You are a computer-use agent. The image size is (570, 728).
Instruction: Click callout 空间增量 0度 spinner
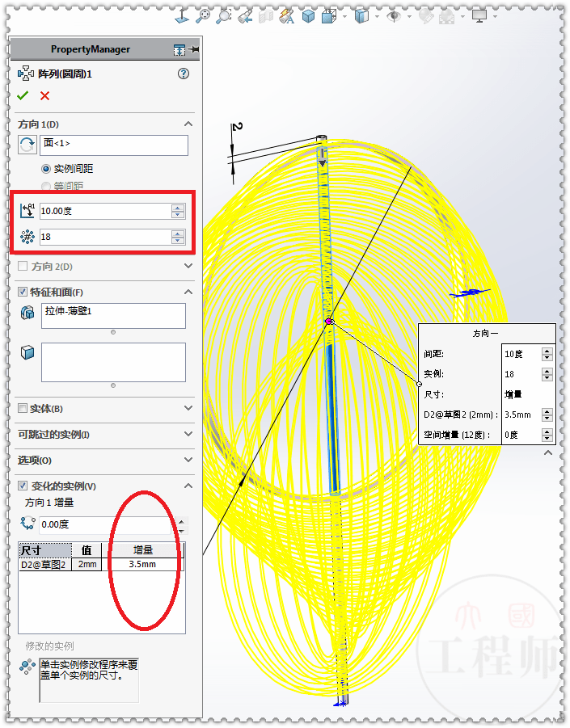tap(547, 435)
